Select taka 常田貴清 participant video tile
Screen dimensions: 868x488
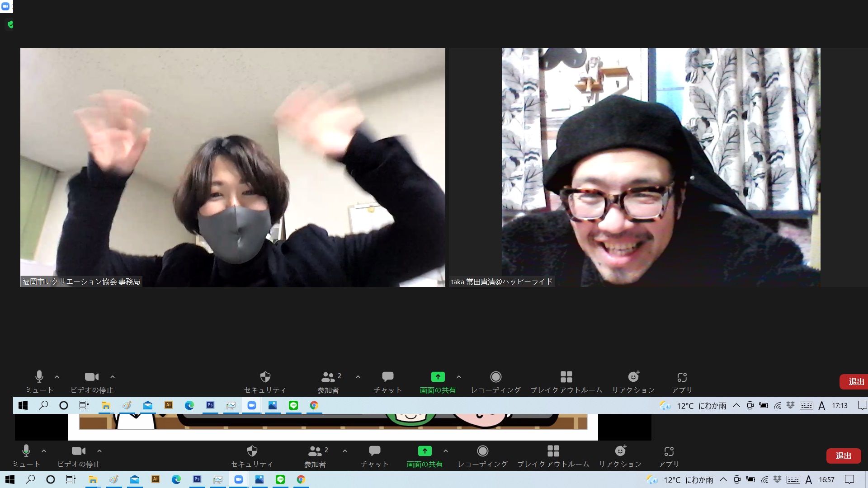tap(660, 167)
